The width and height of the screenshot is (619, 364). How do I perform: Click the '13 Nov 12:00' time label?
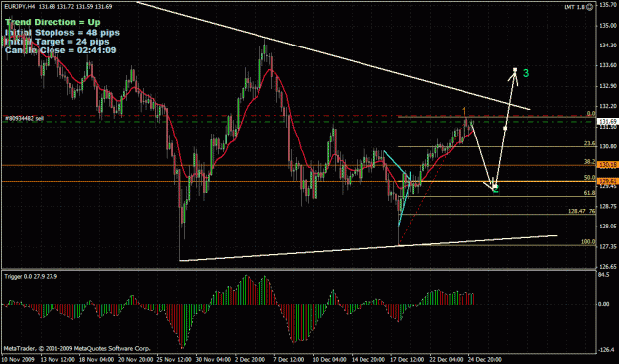click(56, 360)
